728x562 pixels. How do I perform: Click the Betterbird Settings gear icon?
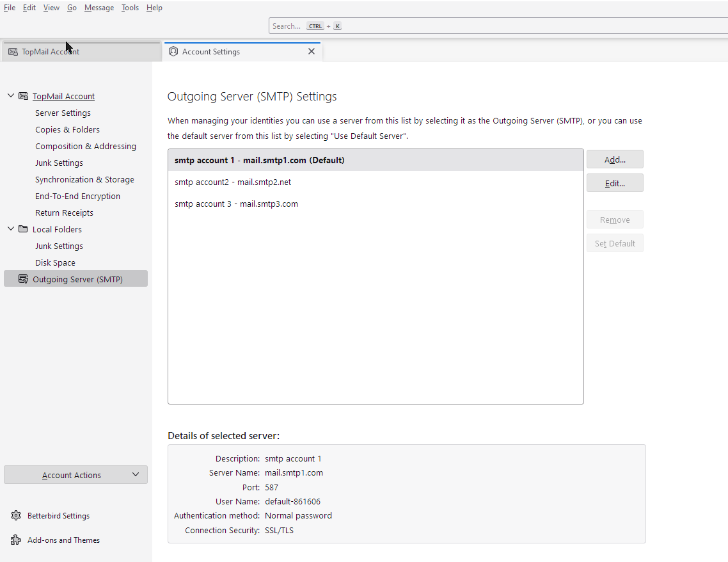16,515
